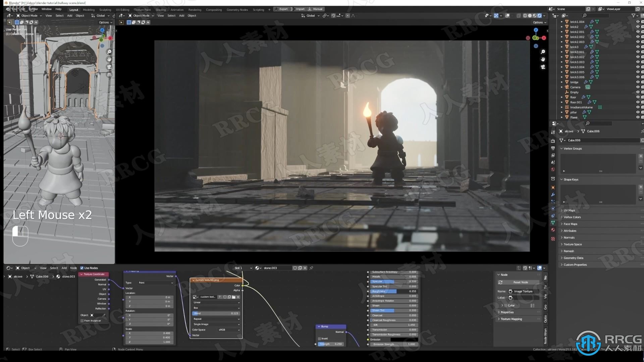Pin node editor material with pin icon

[x=311, y=268]
